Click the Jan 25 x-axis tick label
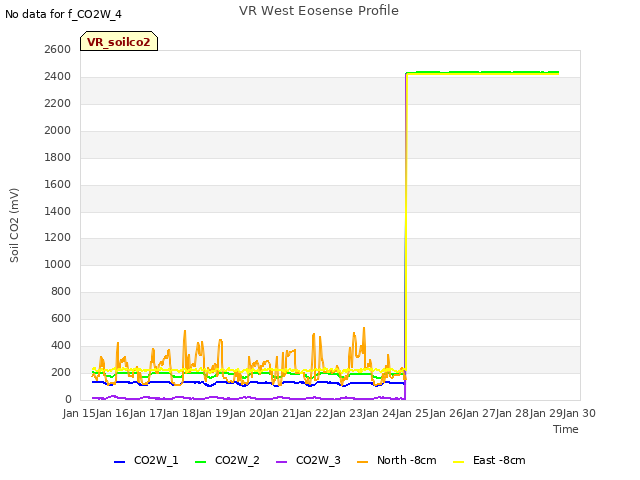 pyautogui.click(x=413, y=413)
